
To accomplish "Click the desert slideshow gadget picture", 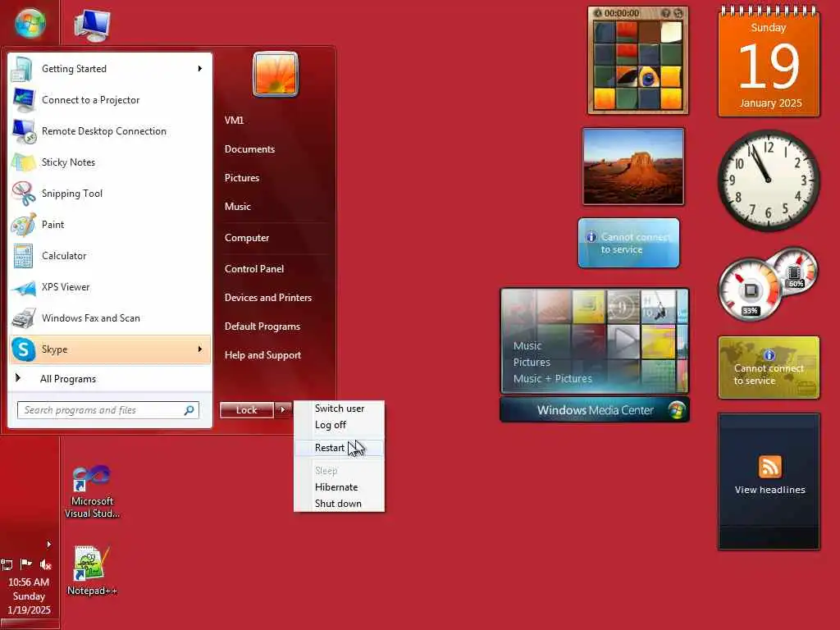I will point(633,167).
